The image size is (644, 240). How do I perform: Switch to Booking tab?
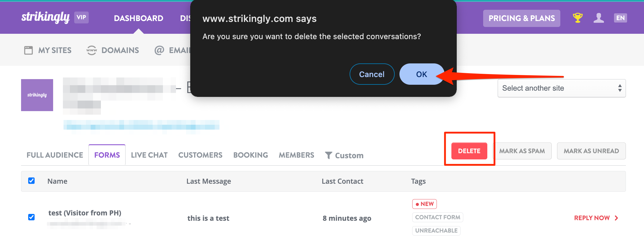251,155
